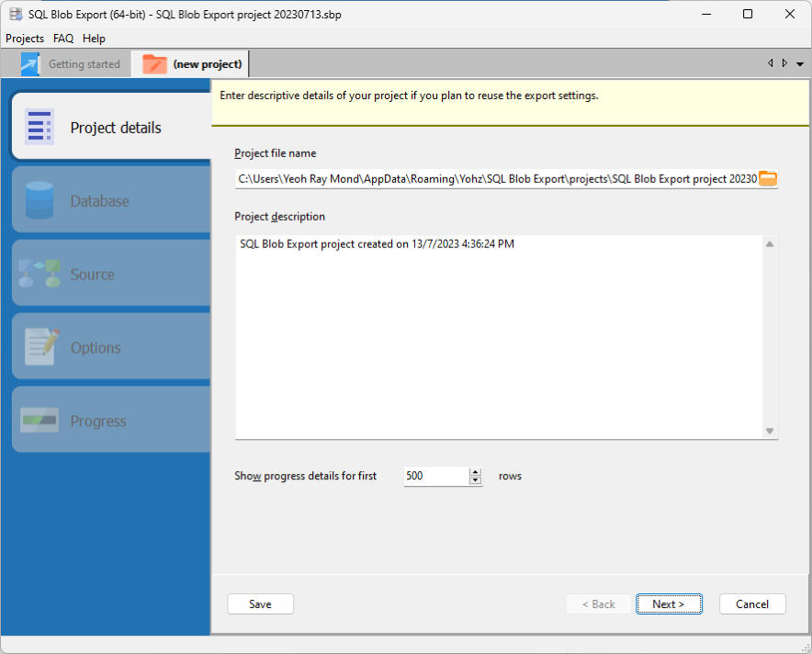The width and height of the screenshot is (812, 654).
Task: Select the Project details sidebar icon
Action: point(39,126)
